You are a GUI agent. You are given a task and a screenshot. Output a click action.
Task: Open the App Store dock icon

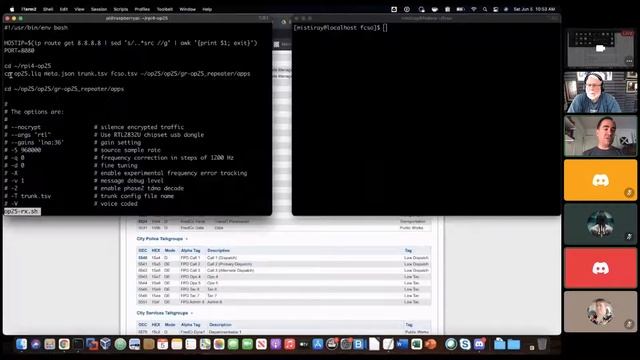click(x=318, y=344)
